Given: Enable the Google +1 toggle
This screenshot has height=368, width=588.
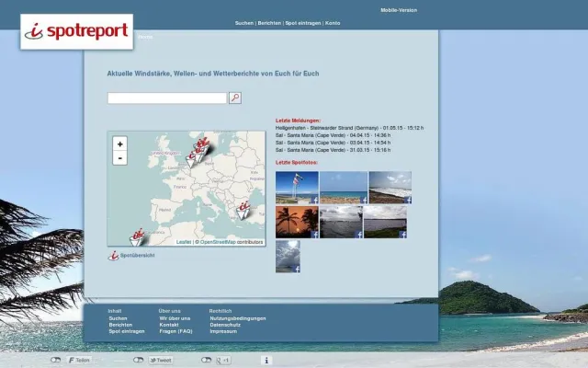Looking at the screenshot, I should (207, 361).
